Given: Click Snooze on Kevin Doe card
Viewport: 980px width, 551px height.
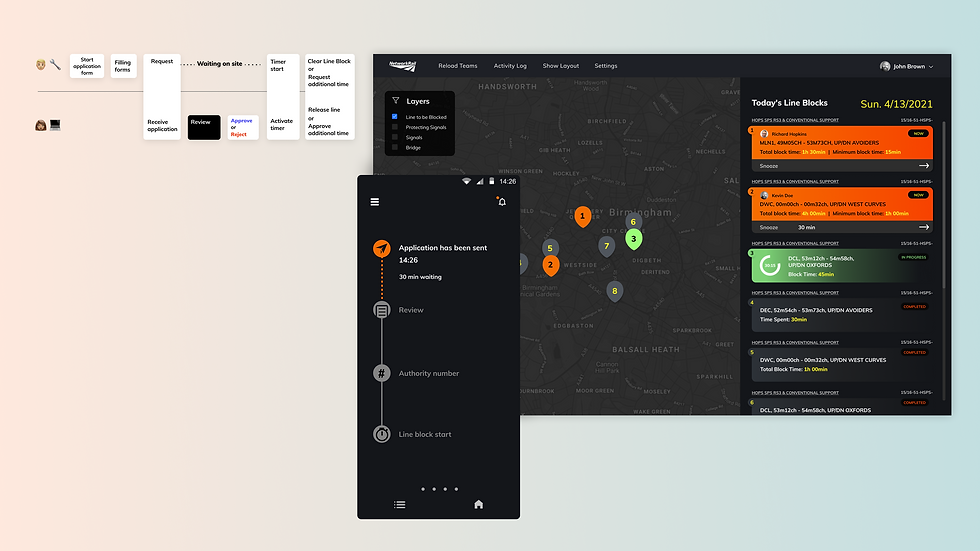Looking at the screenshot, I should pyautogui.click(x=769, y=227).
